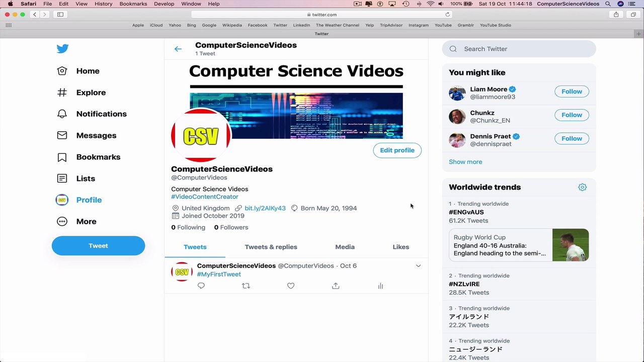Follow Chunkz
The height and width of the screenshot is (362, 644).
(x=572, y=115)
